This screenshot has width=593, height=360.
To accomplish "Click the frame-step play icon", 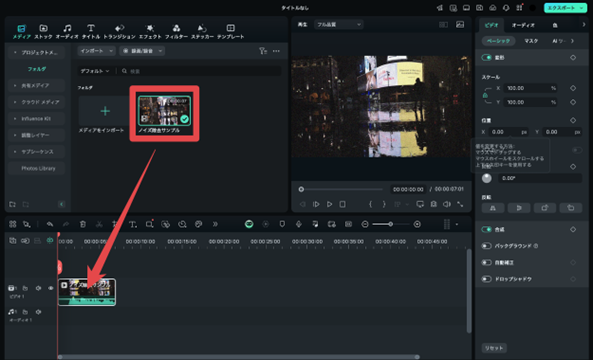I will [x=316, y=204].
